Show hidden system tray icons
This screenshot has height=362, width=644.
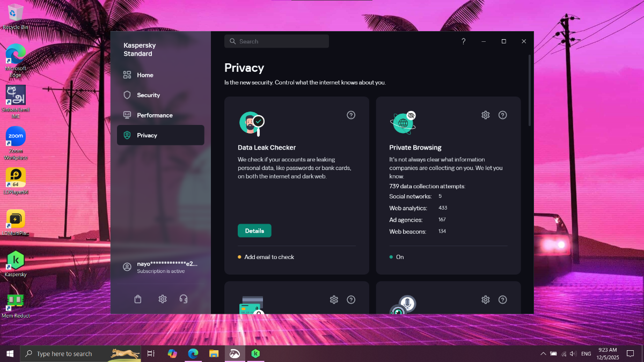(x=543, y=353)
